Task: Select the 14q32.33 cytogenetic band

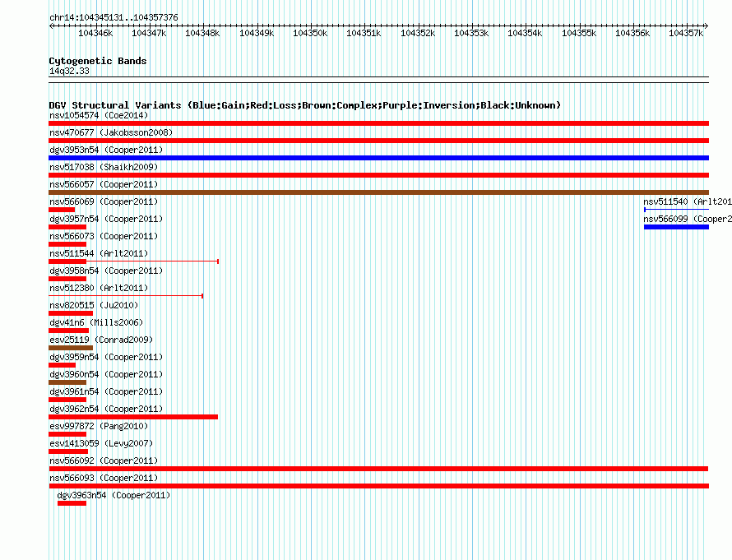Action: pos(69,71)
